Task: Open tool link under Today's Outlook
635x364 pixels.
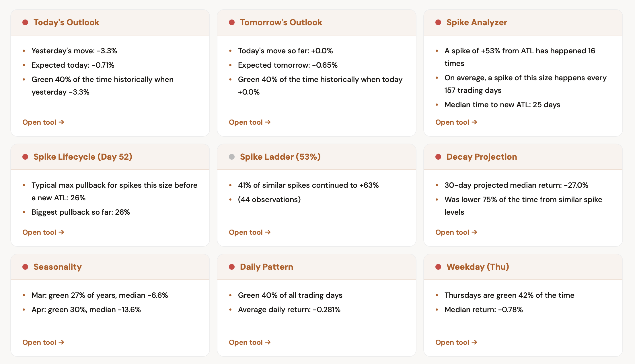Action: (x=43, y=122)
